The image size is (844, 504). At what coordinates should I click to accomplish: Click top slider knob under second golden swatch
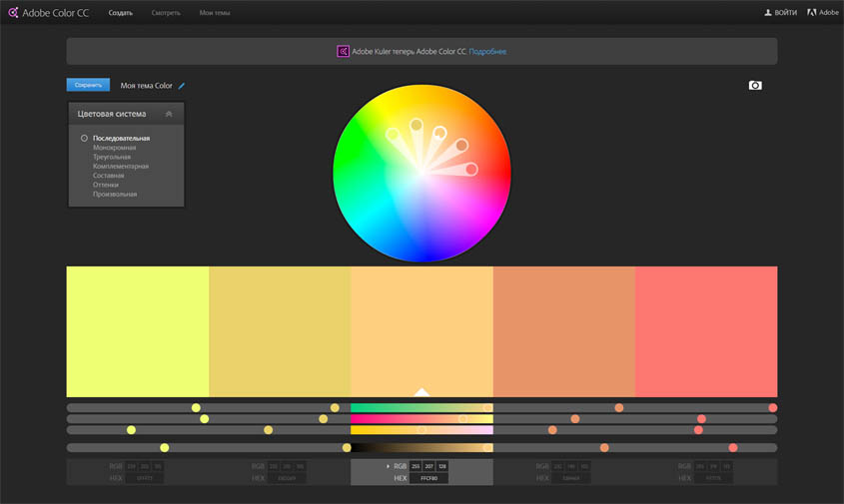(x=335, y=408)
